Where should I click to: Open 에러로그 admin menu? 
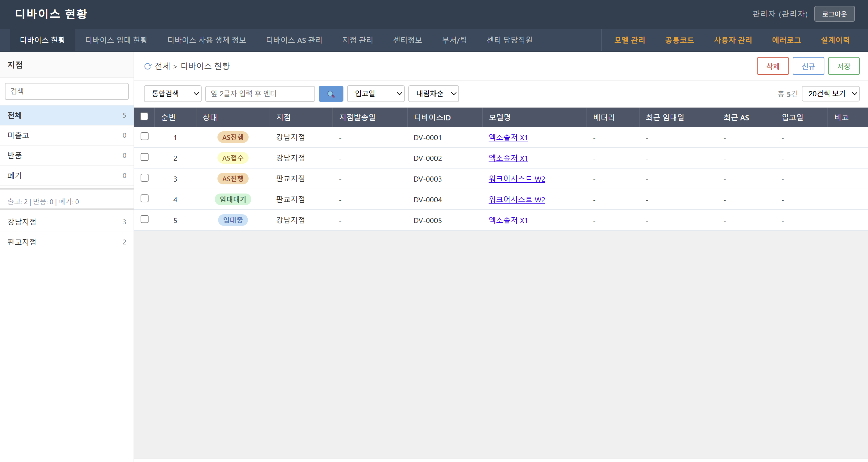point(786,40)
